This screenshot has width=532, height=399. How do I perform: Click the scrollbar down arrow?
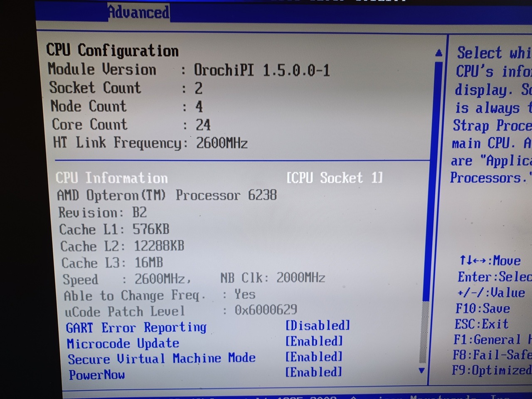click(x=422, y=370)
